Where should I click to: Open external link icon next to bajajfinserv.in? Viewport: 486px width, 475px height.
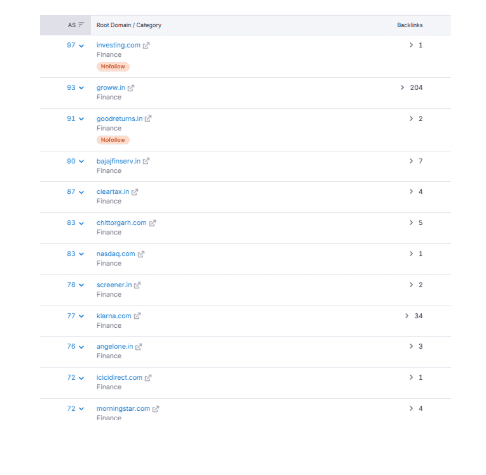146,161
